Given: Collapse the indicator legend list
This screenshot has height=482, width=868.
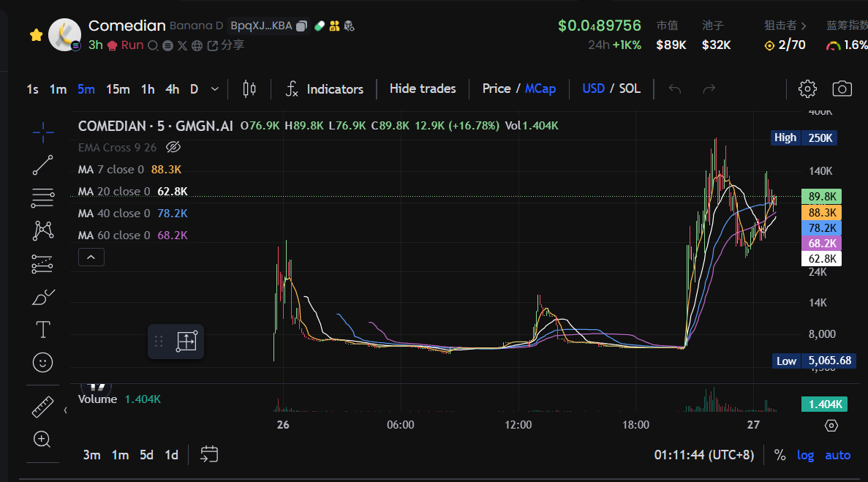Looking at the screenshot, I should coord(91,257).
